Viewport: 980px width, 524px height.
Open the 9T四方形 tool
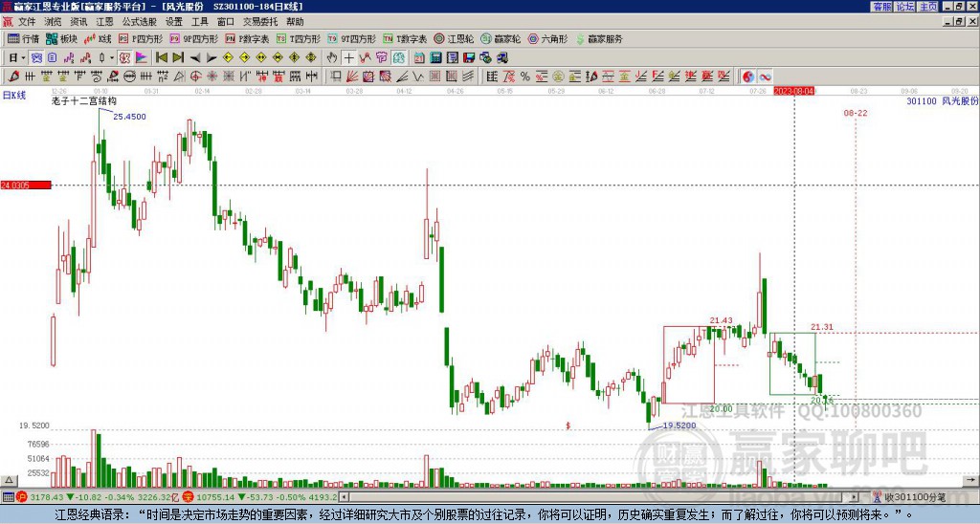tap(352, 38)
